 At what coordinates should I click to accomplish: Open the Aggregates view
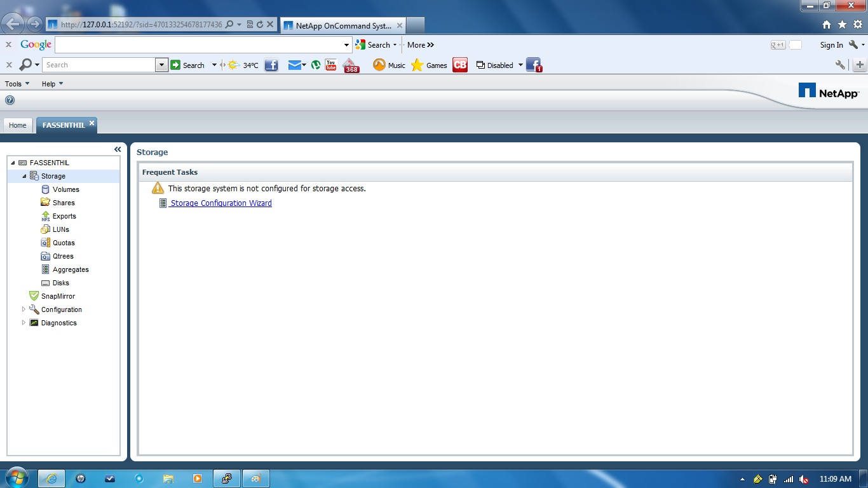[71, 269]
